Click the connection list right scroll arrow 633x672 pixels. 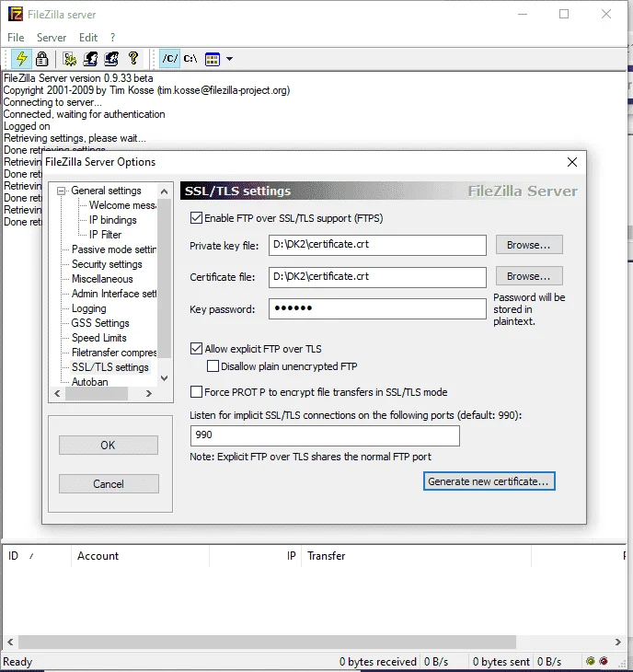coord(617,642)
